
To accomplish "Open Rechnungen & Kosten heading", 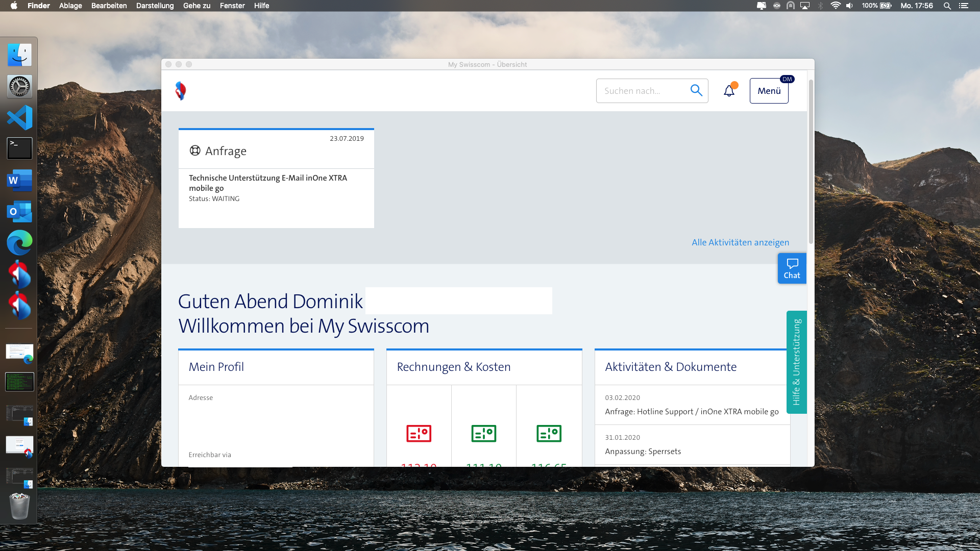I will (x=453, y=367).
